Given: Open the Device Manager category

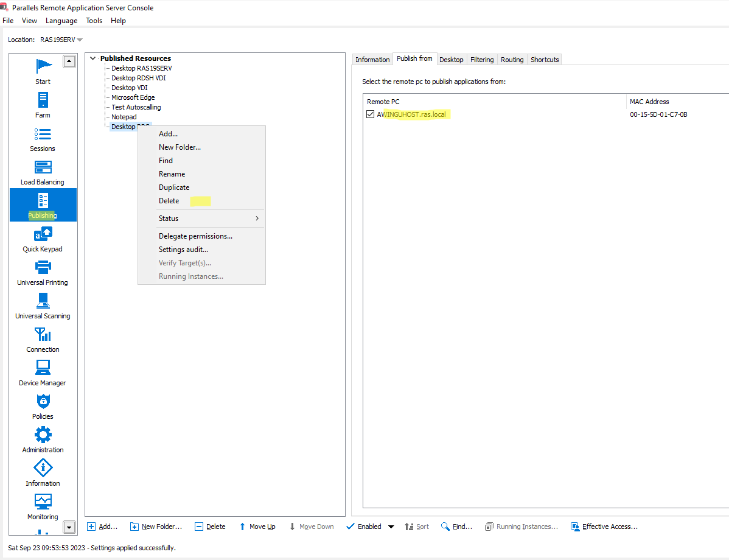Looking at the screenshot, I should (43, 373).
